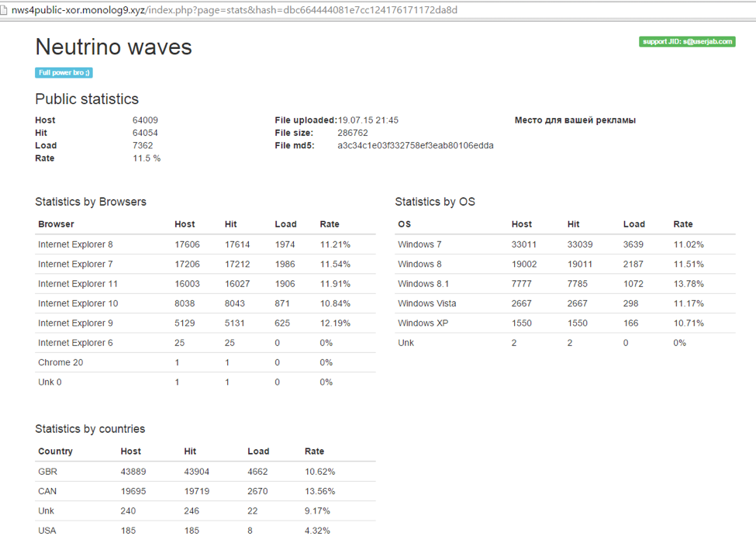756x540 pixels.
Task: Click USA rate value 4.32%
Action: (317, 531)
